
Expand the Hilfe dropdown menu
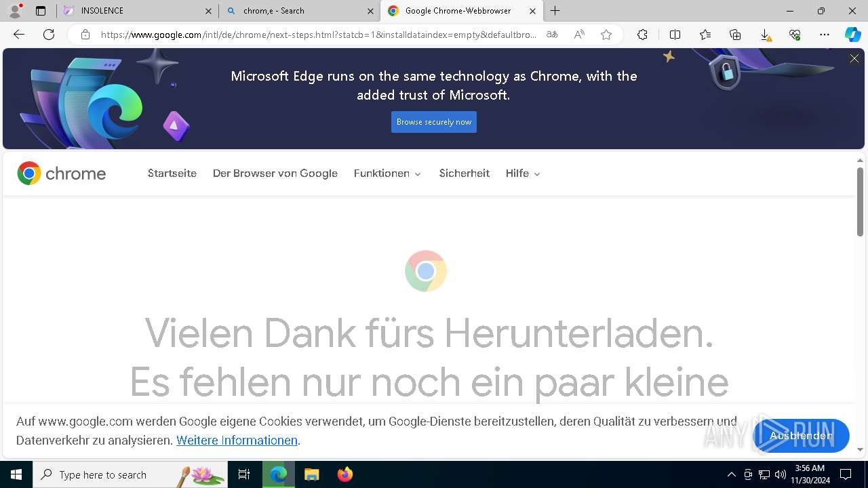point(523,174)
